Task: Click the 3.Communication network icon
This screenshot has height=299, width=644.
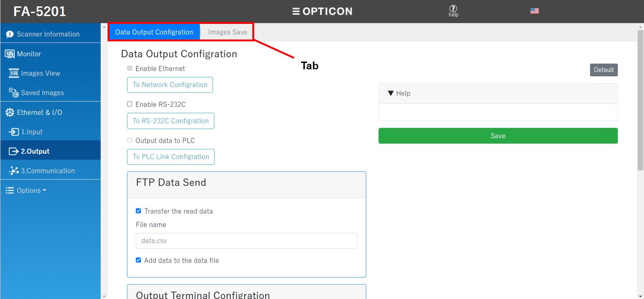Action: (14, 171)
